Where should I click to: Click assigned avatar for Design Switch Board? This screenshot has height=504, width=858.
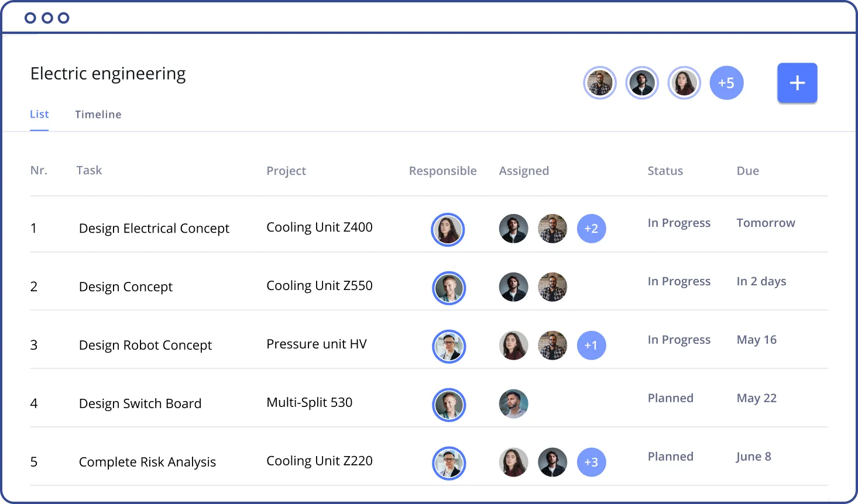(513, 404)
